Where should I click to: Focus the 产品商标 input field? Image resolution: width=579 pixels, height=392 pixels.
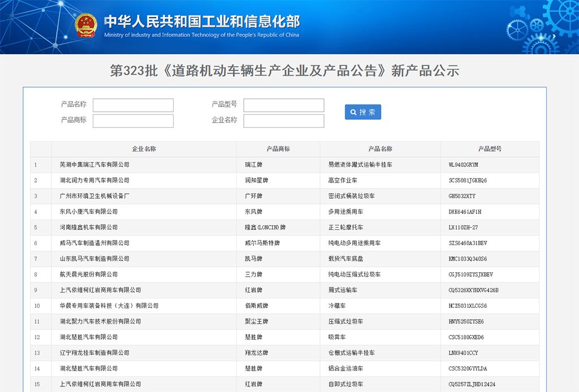133,121
